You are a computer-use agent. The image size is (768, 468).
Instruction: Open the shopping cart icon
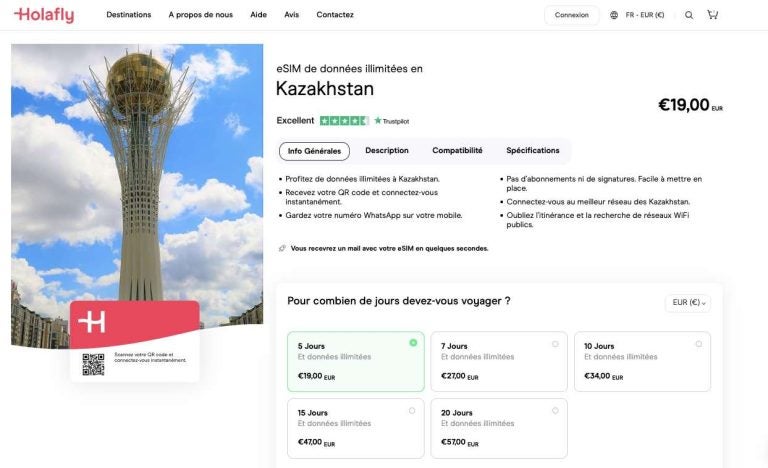coord(713,15)
